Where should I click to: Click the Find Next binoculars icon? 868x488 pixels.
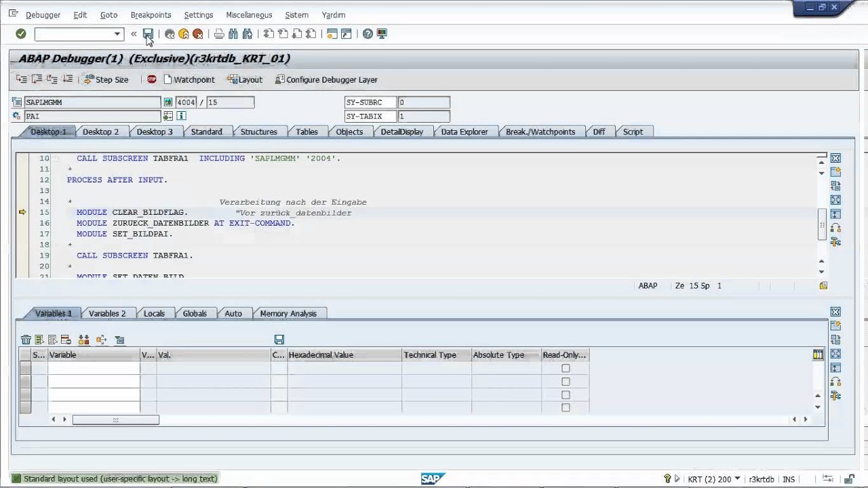[248, 34]
